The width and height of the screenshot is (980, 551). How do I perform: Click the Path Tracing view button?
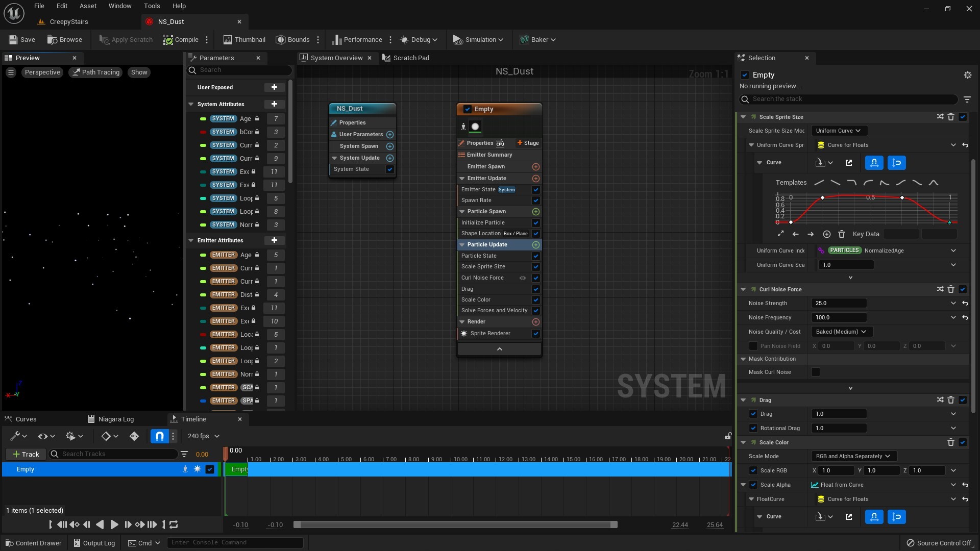(x=95, y=72)
